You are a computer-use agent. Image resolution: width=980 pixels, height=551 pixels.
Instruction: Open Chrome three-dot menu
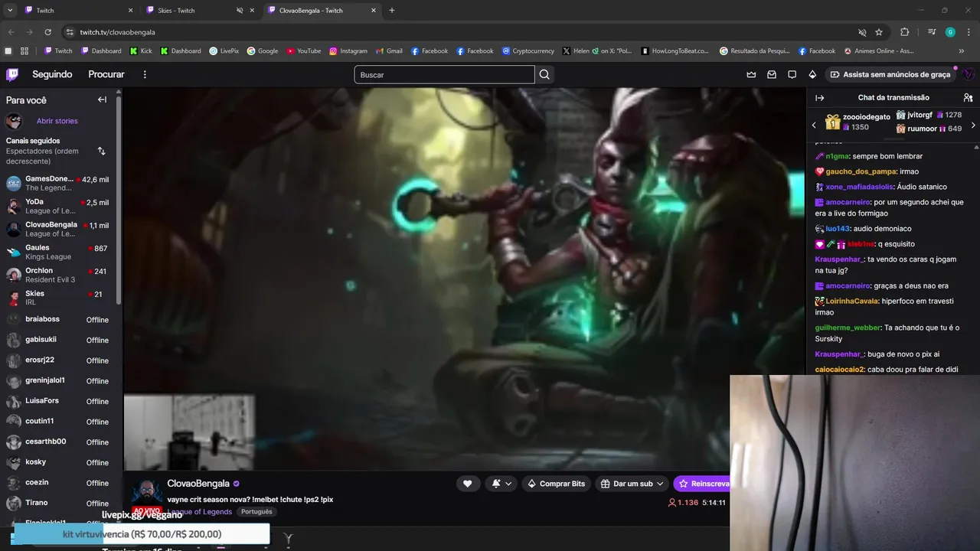click(968, 32)
